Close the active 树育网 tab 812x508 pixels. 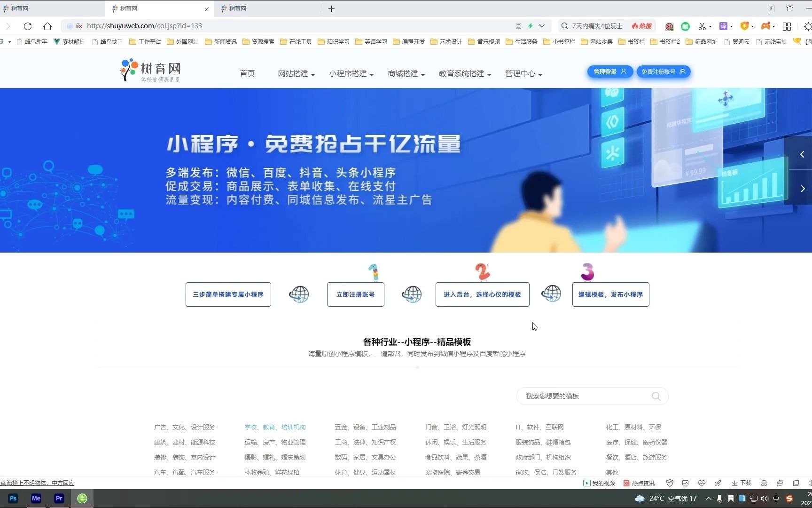[x=207, y=9]
